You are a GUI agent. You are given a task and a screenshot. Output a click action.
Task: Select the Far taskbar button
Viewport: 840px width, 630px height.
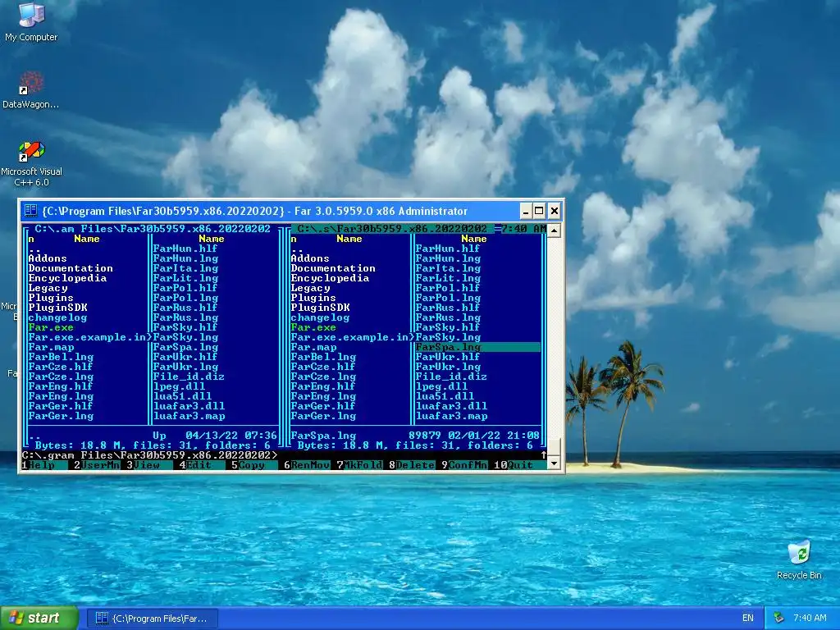tap(152, 619)
